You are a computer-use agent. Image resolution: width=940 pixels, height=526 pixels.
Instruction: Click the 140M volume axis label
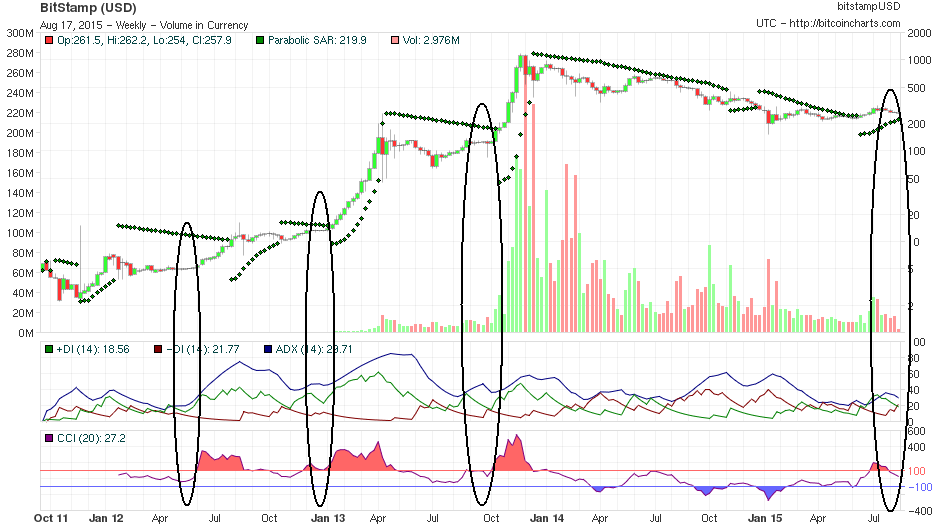[20, 193]
